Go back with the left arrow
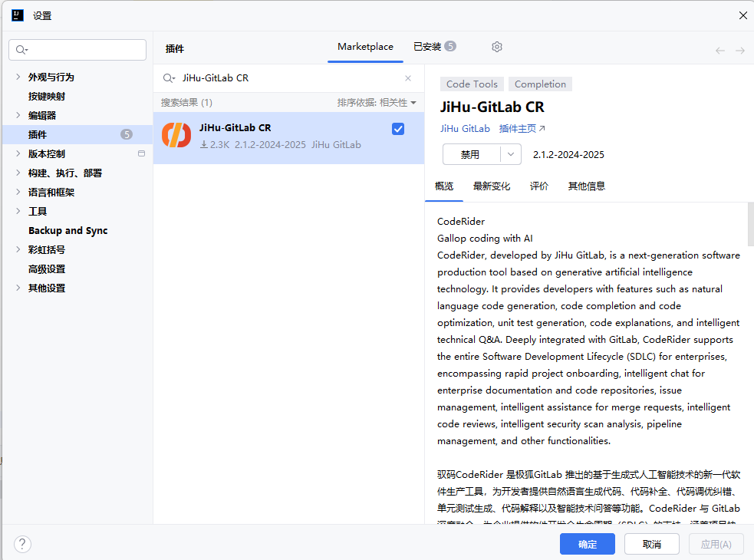This screenshot has width=754, height=560. [719, 51]
